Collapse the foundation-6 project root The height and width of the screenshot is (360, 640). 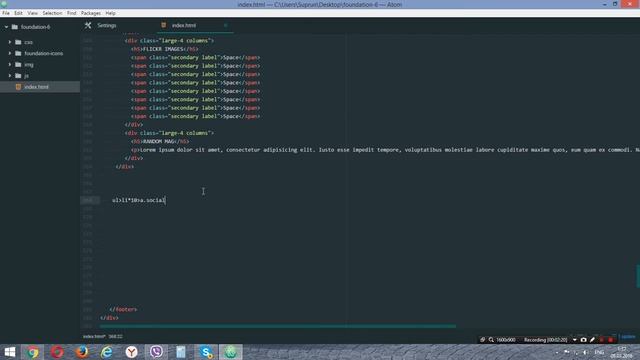(x=7, y=27)
